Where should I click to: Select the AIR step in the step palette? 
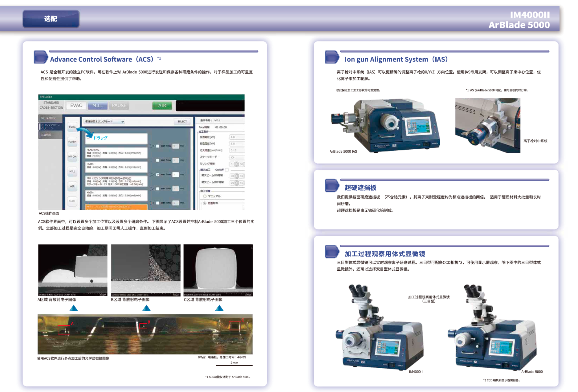click(73, 186)
